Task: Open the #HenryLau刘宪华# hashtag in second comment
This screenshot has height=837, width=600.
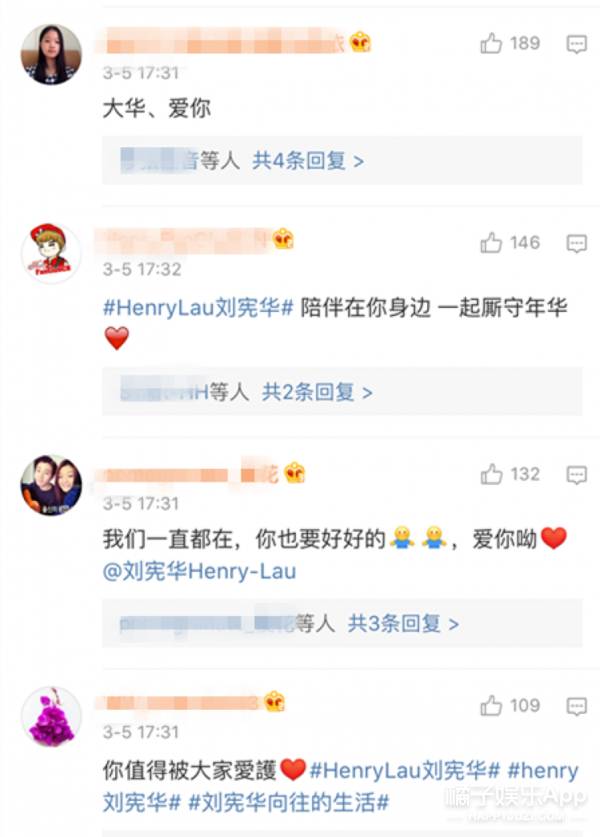Action: (198, 307)
